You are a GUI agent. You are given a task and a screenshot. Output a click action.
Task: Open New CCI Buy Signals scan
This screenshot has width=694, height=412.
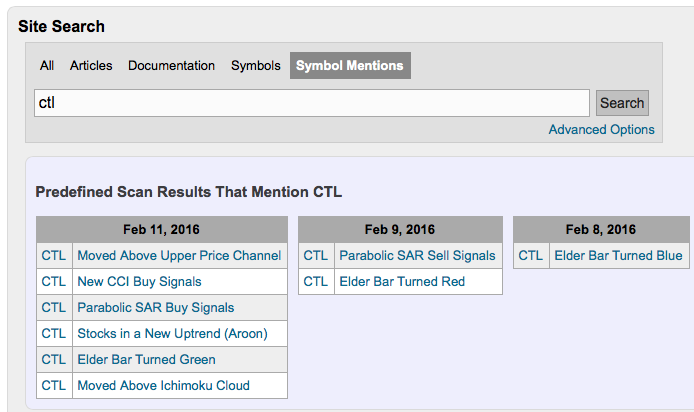pyautogui.click(x=139, y=282)
